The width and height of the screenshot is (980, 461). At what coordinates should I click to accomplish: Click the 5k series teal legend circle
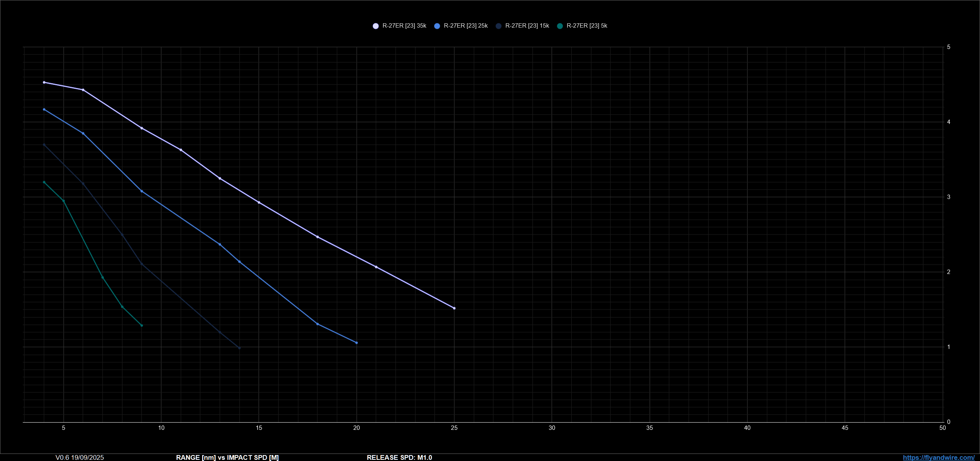[560, 26]
